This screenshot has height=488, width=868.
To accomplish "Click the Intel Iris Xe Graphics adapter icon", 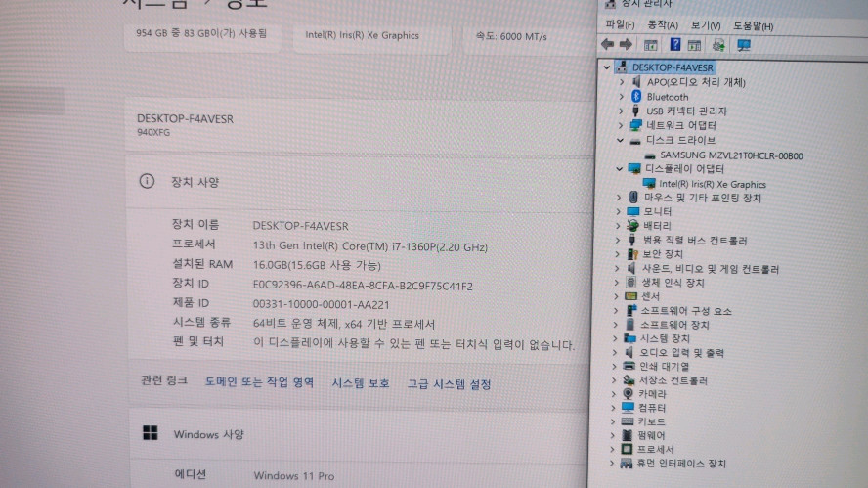I will point(649,183).
